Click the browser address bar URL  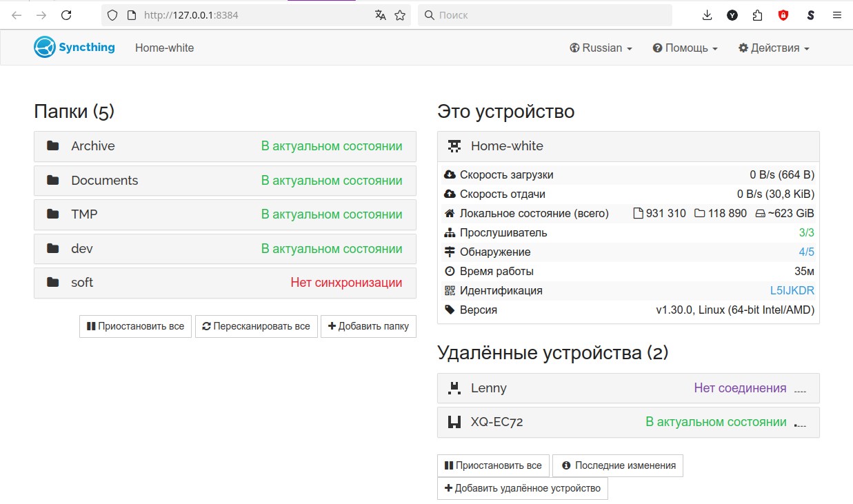[191, 15]
